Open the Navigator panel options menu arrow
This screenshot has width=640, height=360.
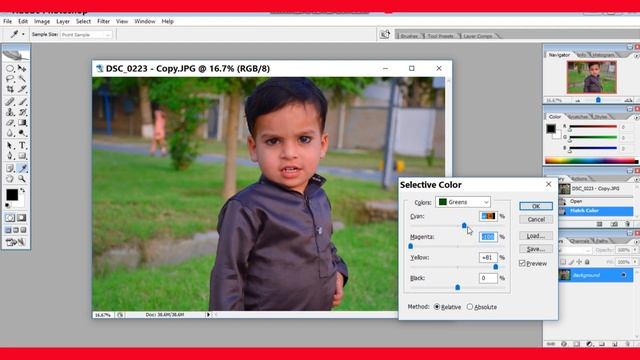point(636,56)
